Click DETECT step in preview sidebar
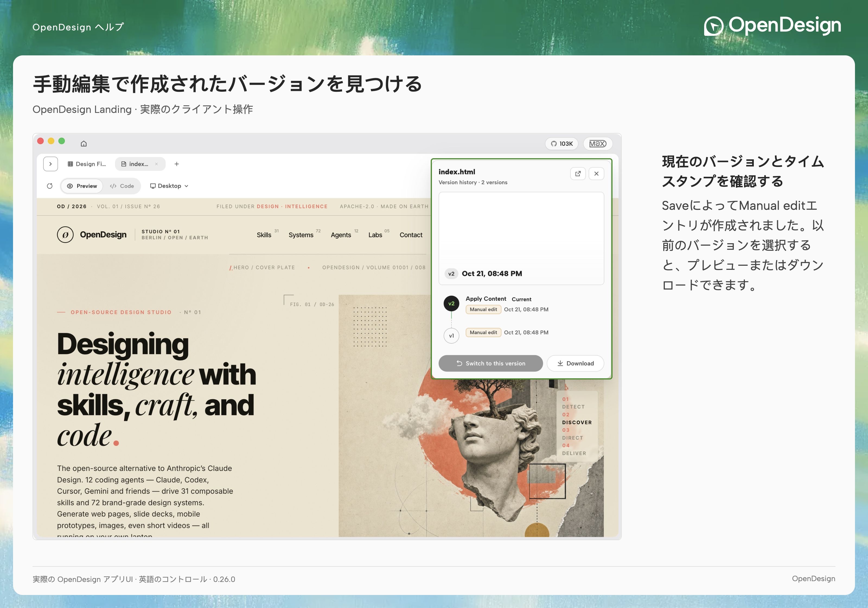 pos(573,407)
